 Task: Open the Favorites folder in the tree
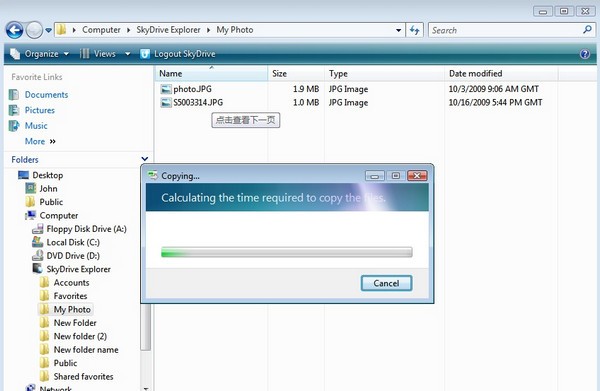coord(70,296)
